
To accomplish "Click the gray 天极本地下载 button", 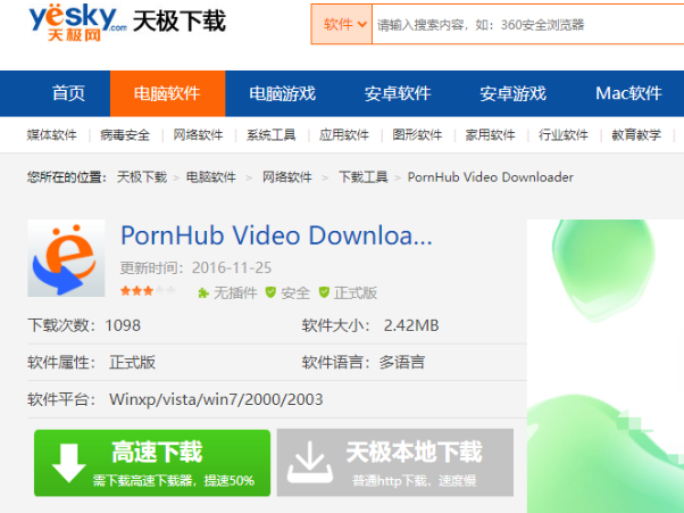I will (395, 463).
